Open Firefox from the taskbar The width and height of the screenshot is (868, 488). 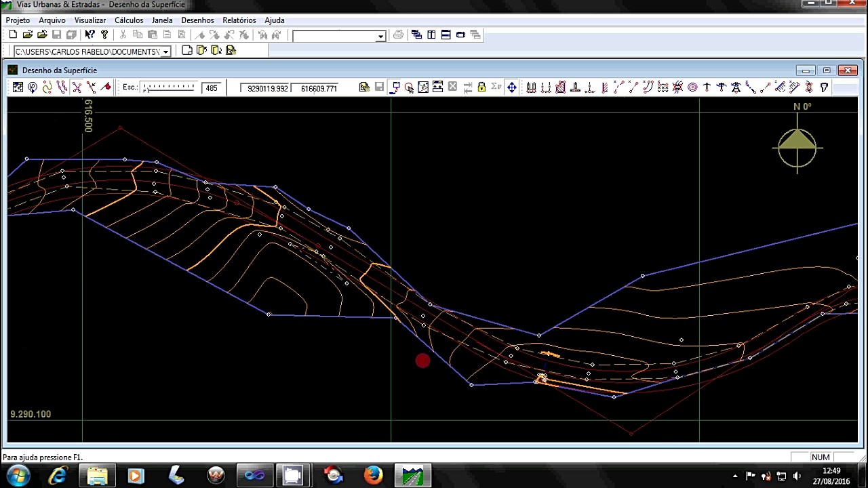pyautogui.click(x=373, y=476)
